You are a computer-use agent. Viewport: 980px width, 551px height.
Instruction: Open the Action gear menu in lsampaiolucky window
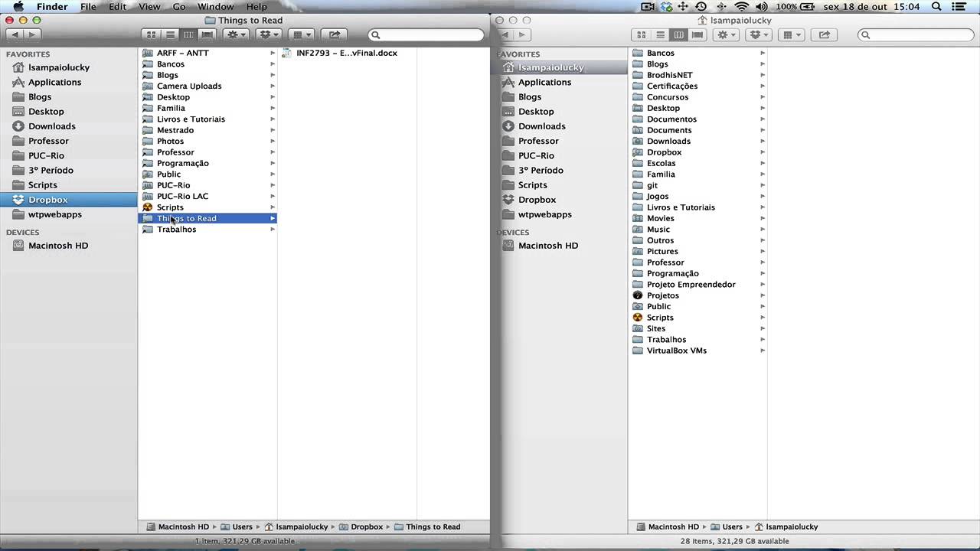pyautogui.click(x=726, y=34)
